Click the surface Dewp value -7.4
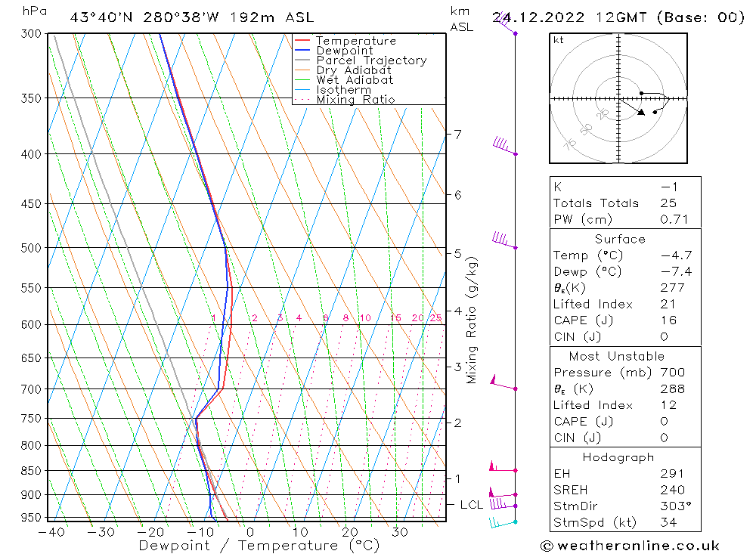This screenshot has width=756, height=554. tap(676, 271)
